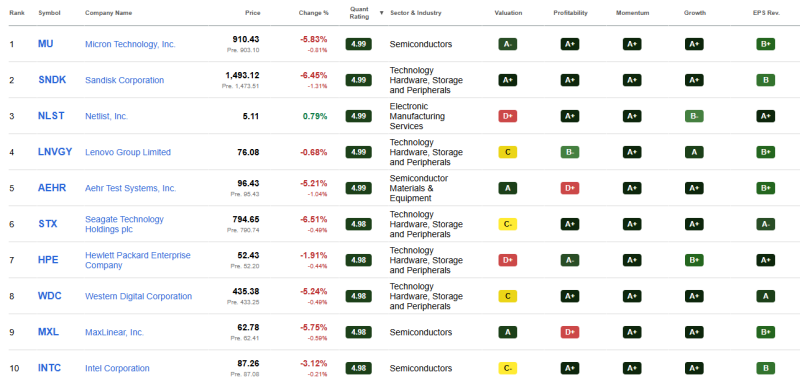Click the Valuation column header
Image resolution: width=800 pixels, height=380 pixels.
(508, 13)
